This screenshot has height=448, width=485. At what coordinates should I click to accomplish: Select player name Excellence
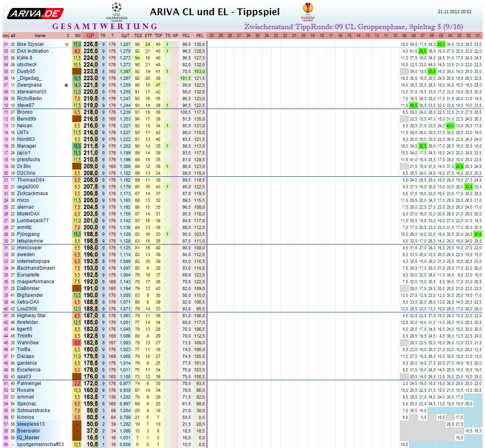pyautogui.click(x=29, y=370)
